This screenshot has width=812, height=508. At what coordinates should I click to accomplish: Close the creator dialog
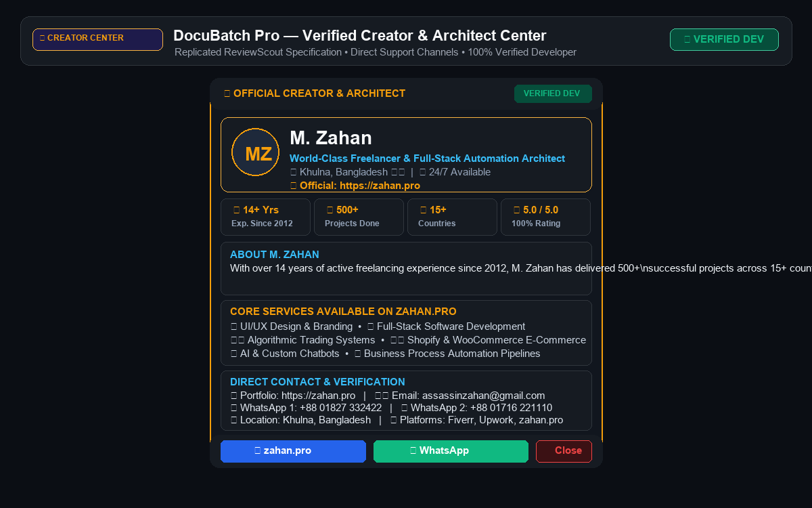coord(564,451)
